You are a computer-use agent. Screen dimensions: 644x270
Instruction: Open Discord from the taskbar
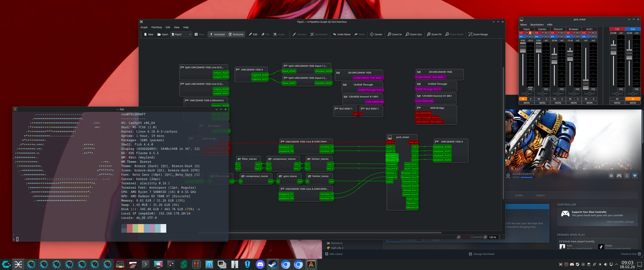tap(260, 264)
